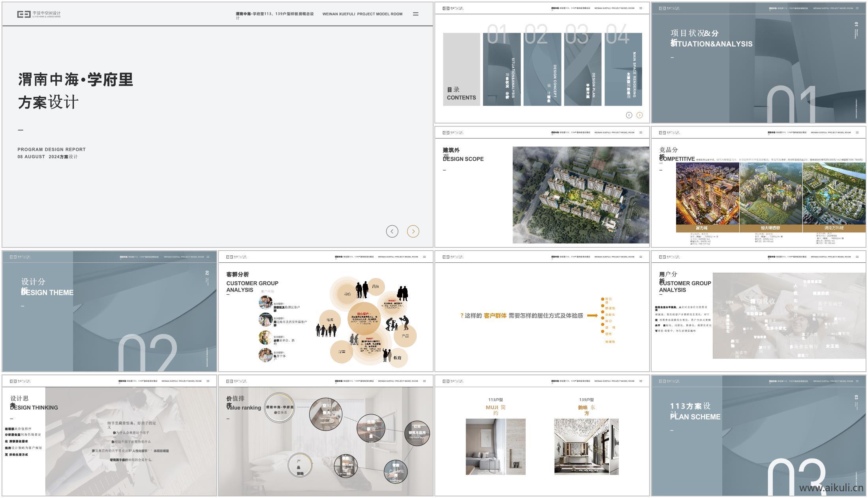868x498 pixels.
Task: Click the orange next arrow on the cover slide
Action: pyautogui.click(x=413, y=231)
